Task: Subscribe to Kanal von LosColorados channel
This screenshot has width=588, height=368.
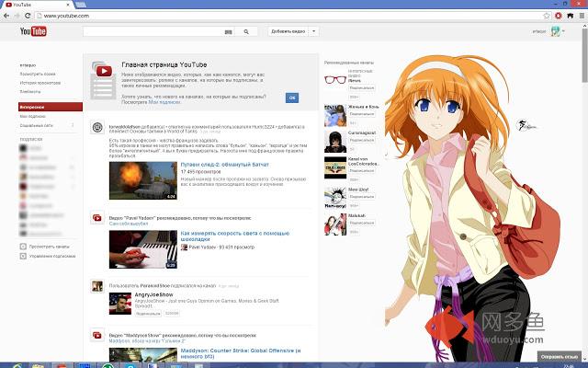Action: click(x=362, y=170)
